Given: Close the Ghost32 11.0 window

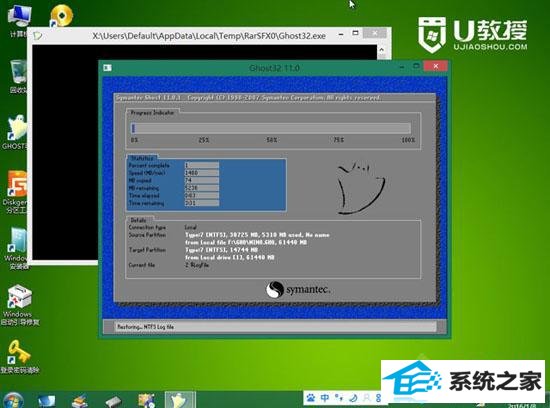Looking at the screenshot, I should pos(435,66).
